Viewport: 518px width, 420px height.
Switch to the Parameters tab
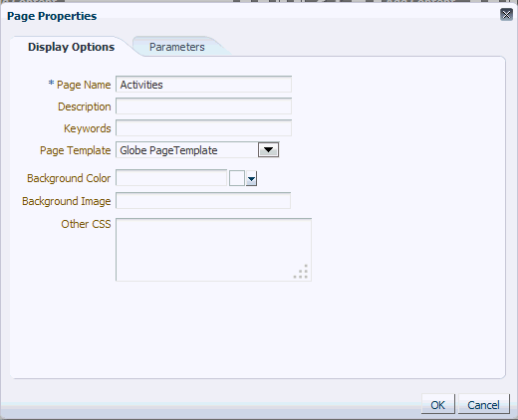tap(177, 47)
